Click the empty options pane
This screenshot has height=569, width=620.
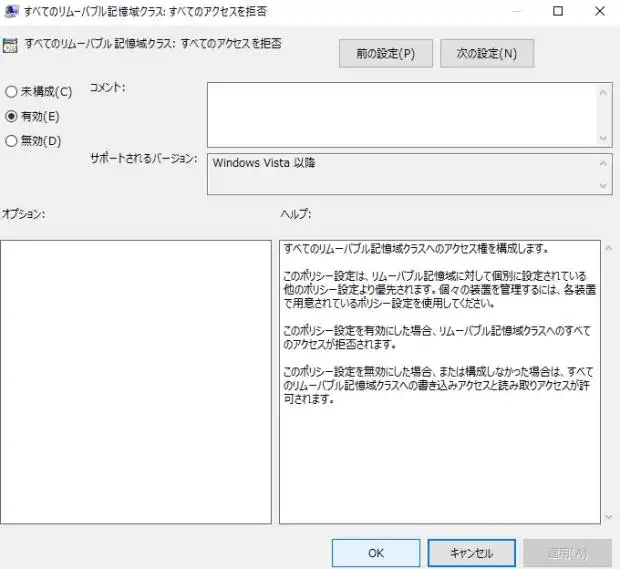point(136,382)
